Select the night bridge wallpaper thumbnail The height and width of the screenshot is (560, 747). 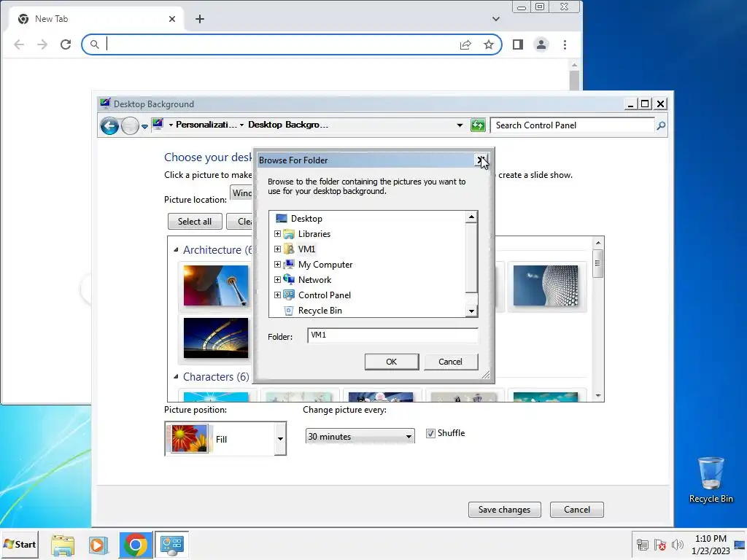[216, 338]
